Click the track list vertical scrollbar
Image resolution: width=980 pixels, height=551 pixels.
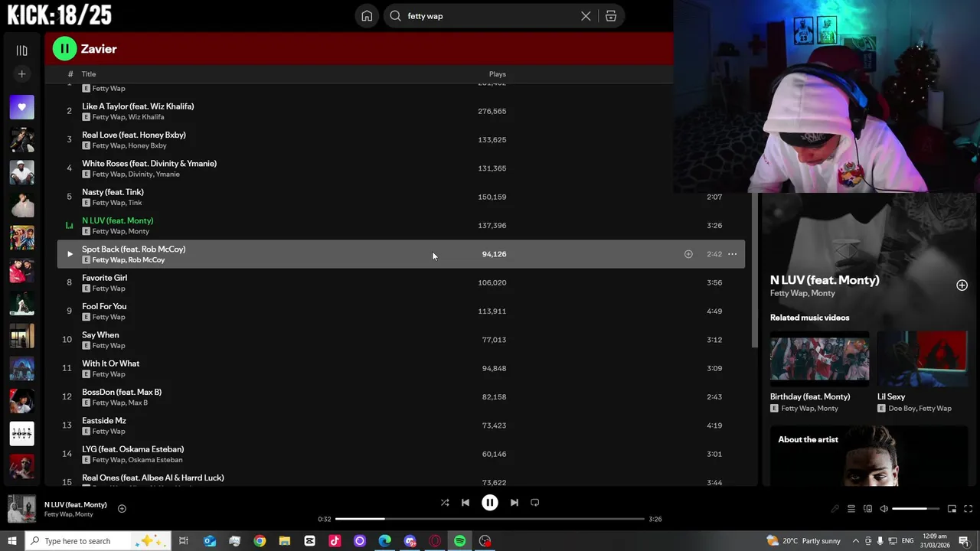755,269
